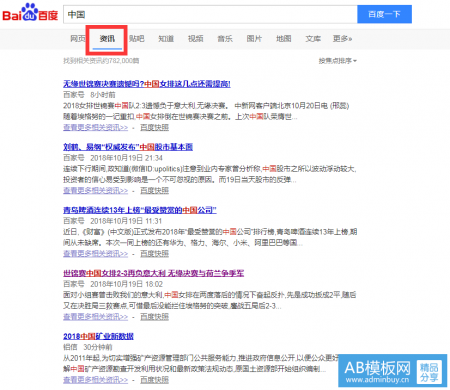Open the headline 2018中国矿业新数据
This screenshot has height=390, width=450.
coord(98,336)
